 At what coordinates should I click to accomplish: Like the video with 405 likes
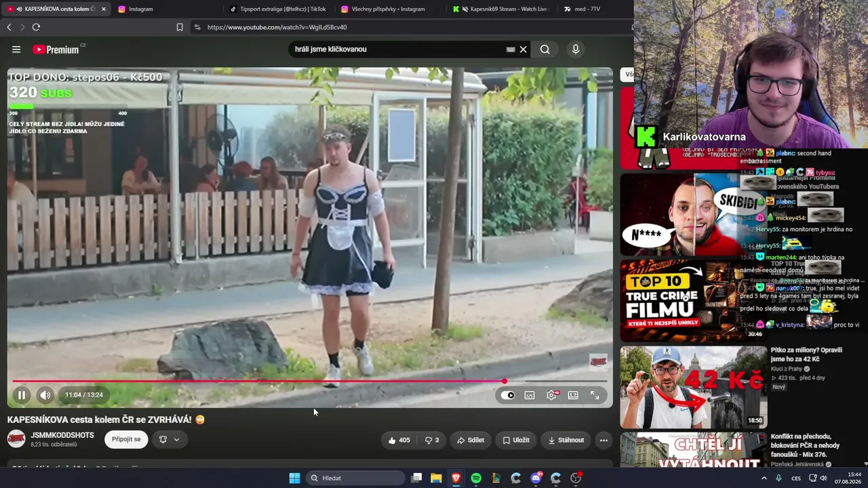pos(399,440)
